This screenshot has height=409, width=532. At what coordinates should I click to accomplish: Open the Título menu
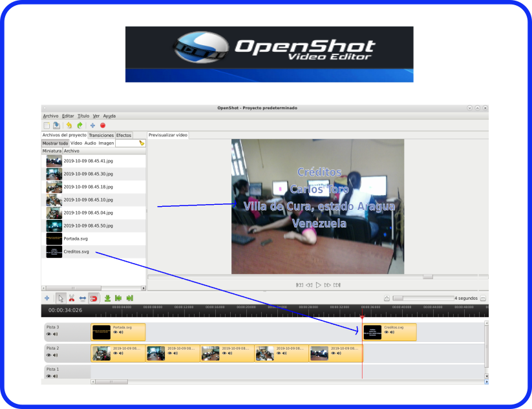[x=83, y=116]
